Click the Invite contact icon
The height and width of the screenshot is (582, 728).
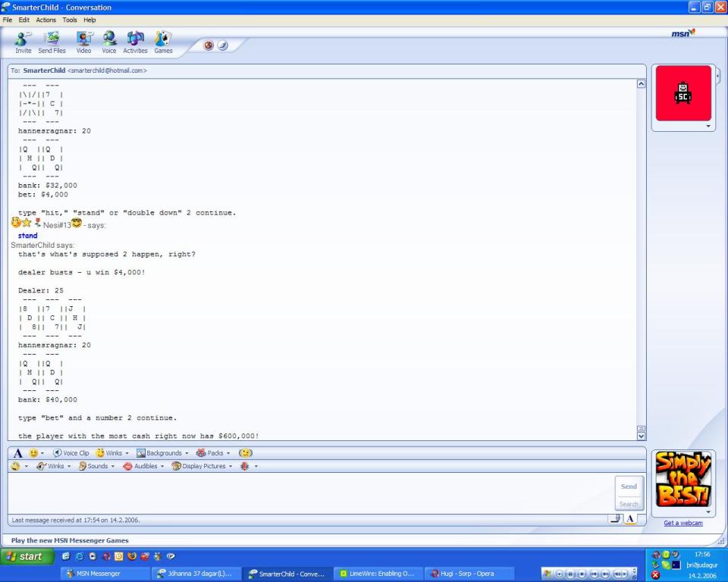pyautogui.click(x=23, y=42)
